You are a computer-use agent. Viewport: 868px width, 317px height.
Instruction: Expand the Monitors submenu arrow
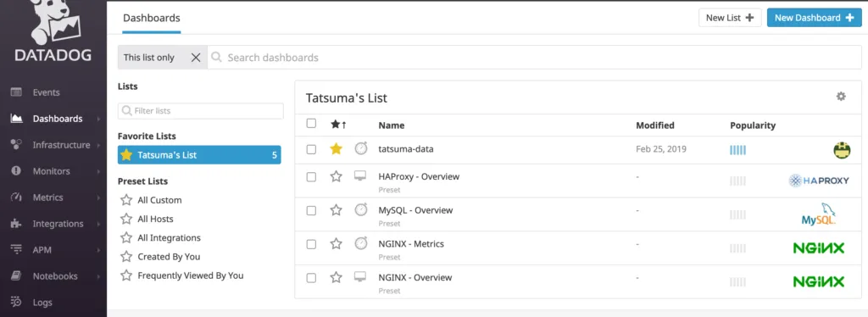point(98,171)
